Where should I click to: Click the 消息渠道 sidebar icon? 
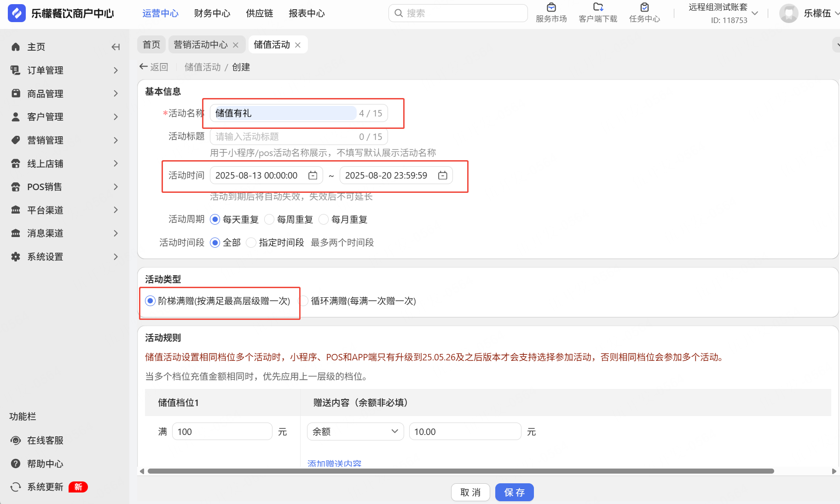tap(16, 233)
